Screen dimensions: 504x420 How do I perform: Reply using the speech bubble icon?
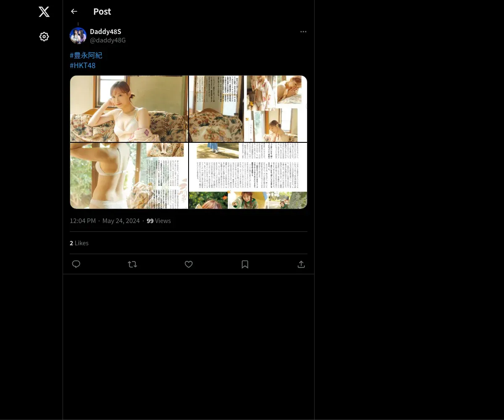tap(76, 264)
